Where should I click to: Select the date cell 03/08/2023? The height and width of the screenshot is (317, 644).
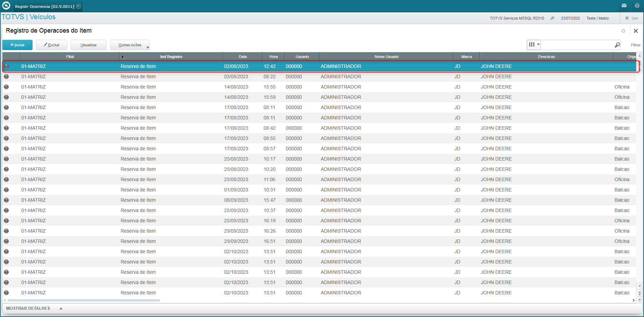236,77
